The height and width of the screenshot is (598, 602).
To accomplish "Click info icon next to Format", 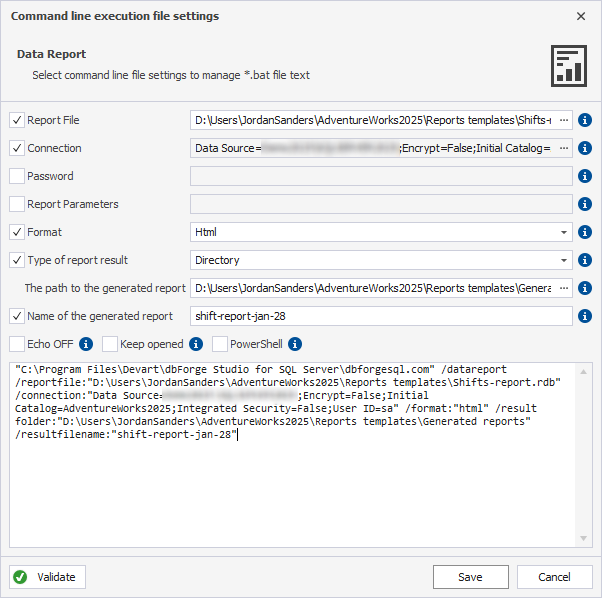I will [585, 232].
